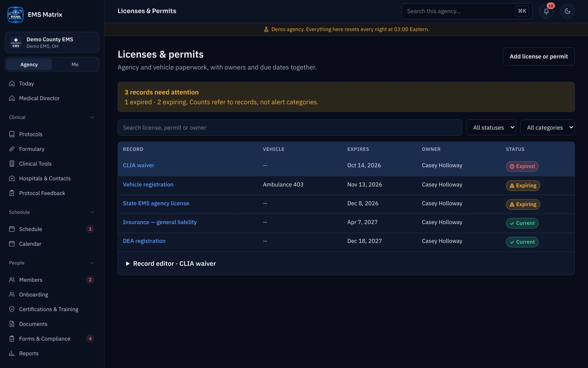
Task: Switch to the Me view
Action: [75, 64]
